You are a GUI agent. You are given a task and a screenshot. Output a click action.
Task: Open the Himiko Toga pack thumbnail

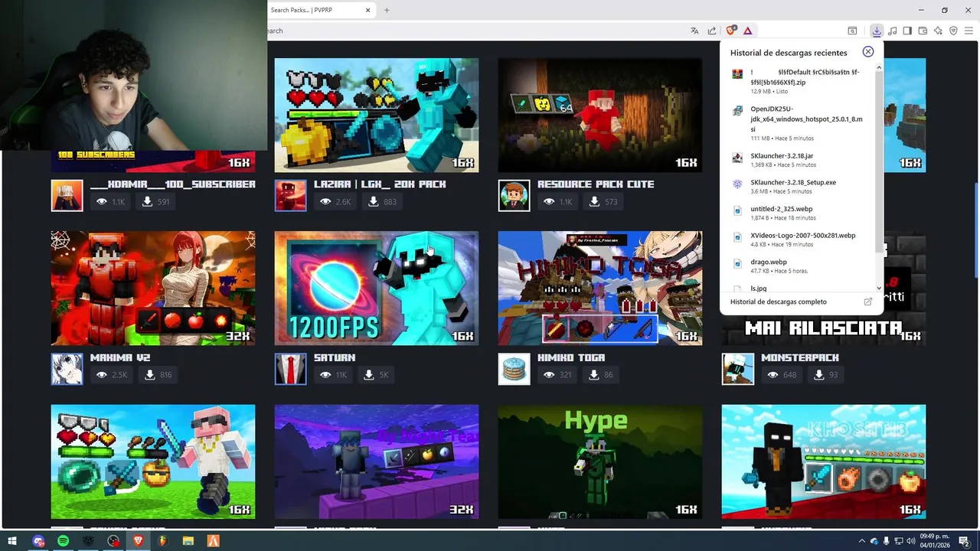pyautogui.click(x=600, y=288)
